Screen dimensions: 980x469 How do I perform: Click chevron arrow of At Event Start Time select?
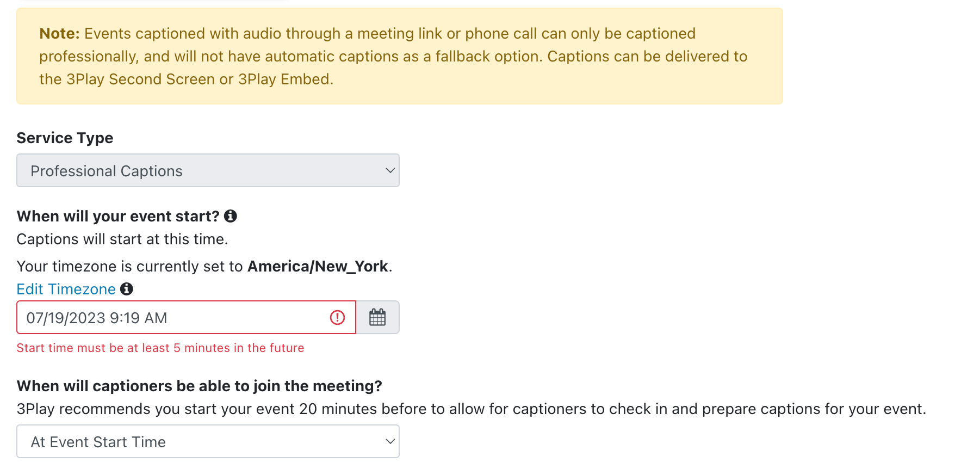click(390, 441)
